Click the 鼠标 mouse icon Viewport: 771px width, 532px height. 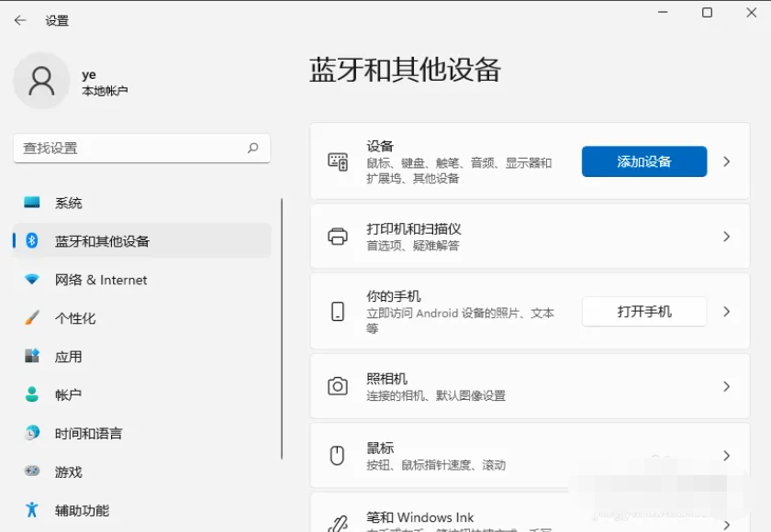[x=338, y=455]
